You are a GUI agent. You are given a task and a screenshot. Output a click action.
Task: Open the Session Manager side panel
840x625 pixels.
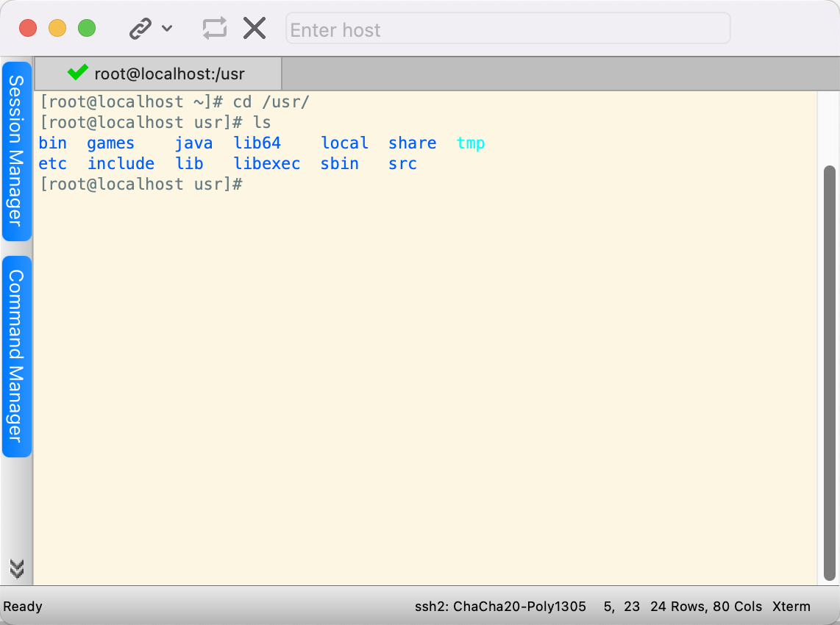16,151
